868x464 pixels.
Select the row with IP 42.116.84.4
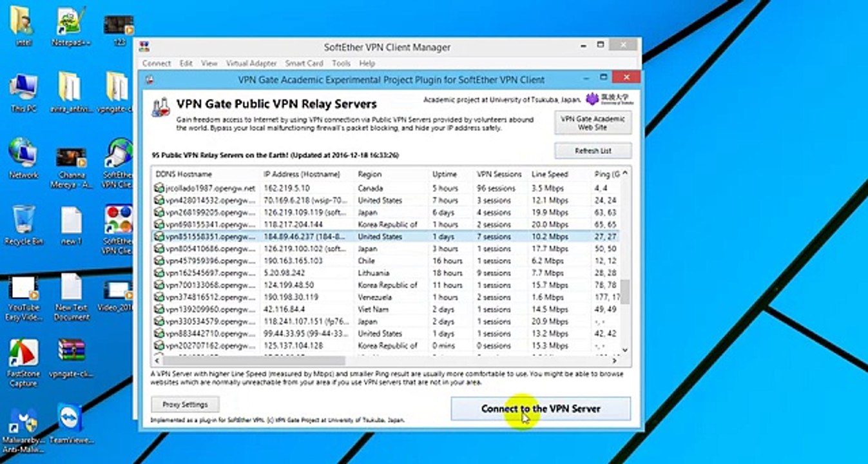(385, 309)
